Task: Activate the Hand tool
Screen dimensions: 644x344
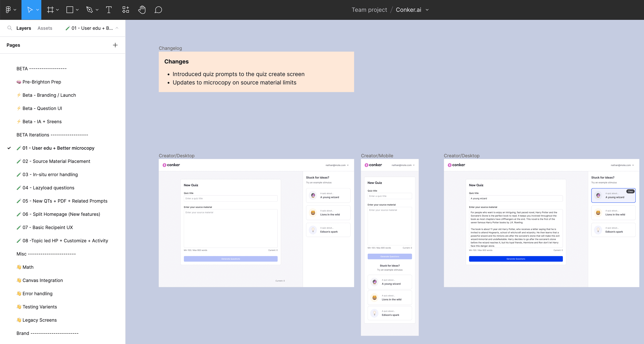Action: tap(142, 10)
